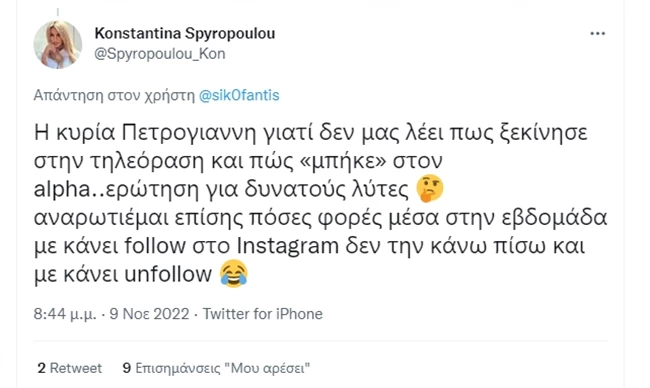Click the @Spyropoulou_Kon handle

(160, 54)
